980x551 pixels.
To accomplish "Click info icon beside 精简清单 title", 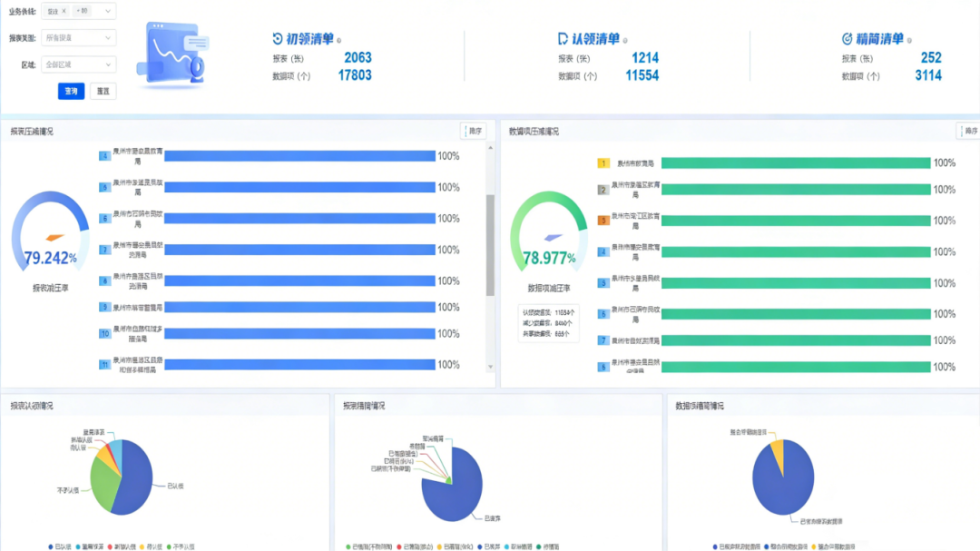I will click(x=909, y=40).
